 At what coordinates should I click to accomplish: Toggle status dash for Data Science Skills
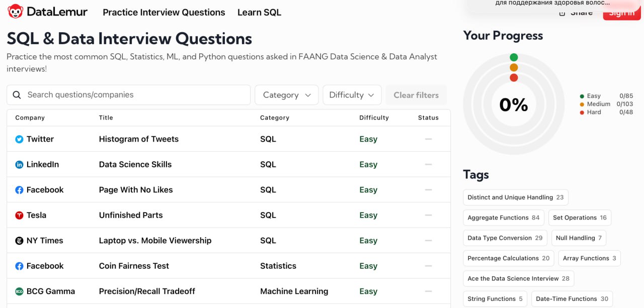[428, 164]
